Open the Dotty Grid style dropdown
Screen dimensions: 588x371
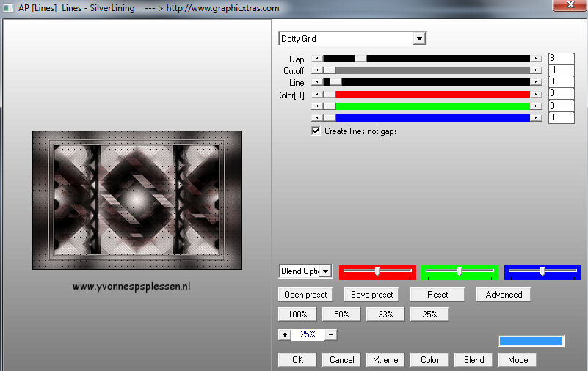[419, 39]
